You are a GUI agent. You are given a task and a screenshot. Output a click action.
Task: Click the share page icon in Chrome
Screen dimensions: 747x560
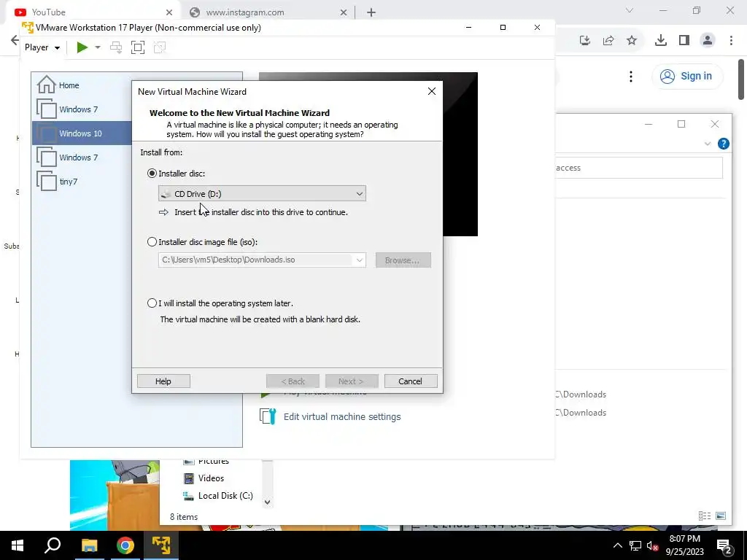point(608,41)
